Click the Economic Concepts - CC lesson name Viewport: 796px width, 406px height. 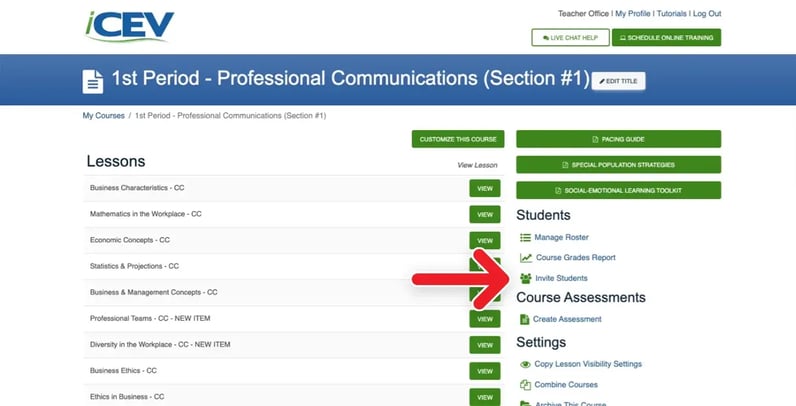(x=130, y=240)
